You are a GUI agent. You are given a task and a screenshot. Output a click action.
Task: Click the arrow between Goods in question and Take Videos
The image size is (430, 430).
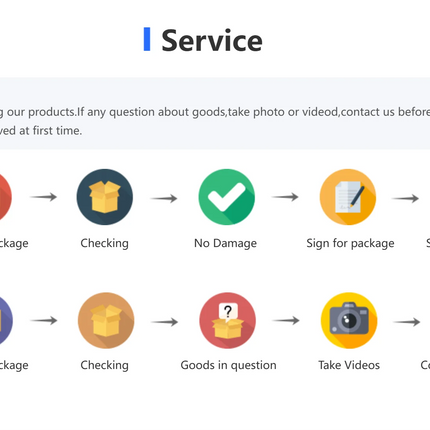point(286,320)
